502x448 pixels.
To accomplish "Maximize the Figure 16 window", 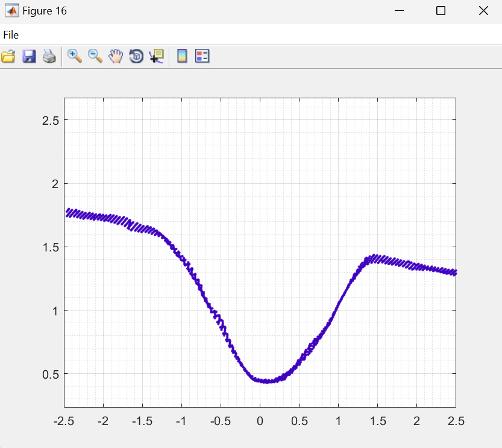I will [441, 11].
